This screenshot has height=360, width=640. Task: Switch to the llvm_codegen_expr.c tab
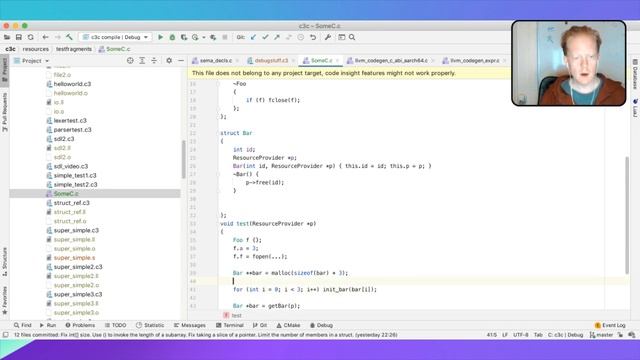point(474,61)
